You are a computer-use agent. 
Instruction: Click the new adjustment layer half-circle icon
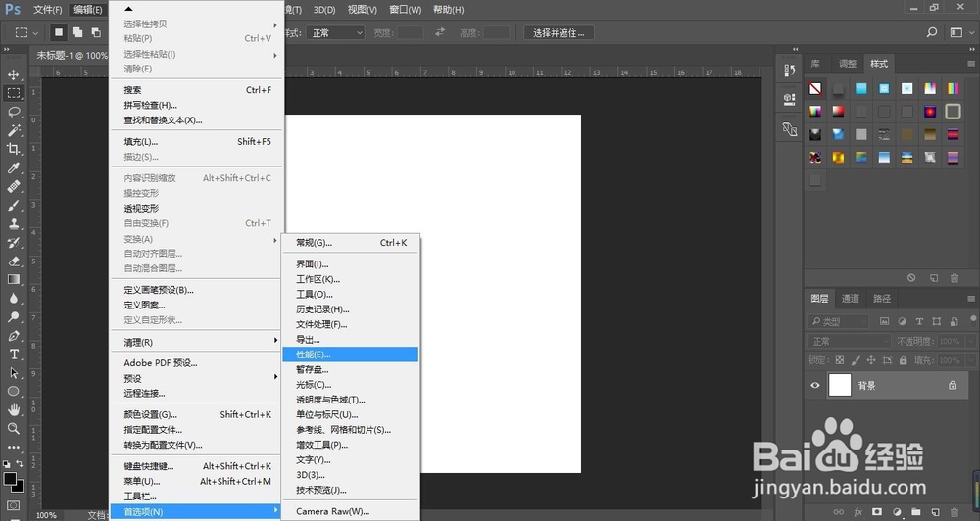click(897, 511)
